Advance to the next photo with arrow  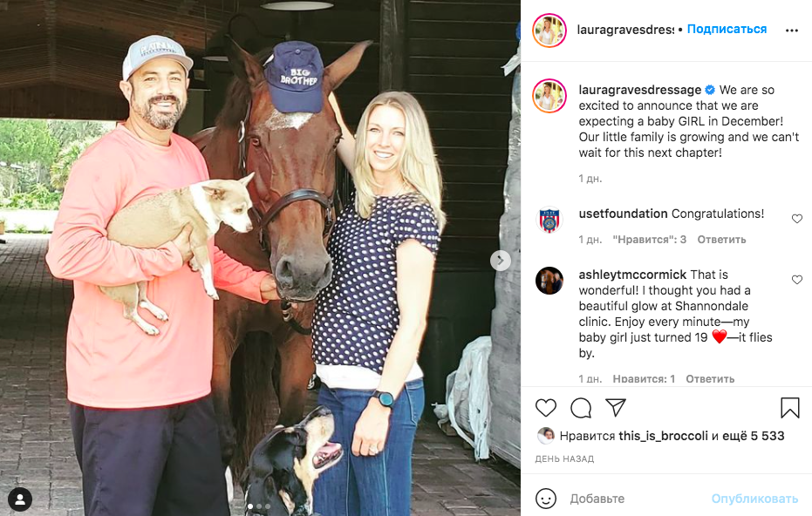point(501,261)
